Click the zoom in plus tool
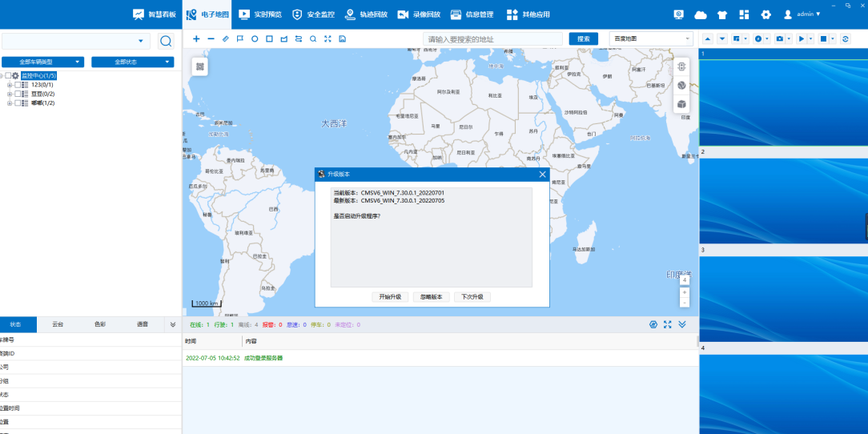Viewport: 868px width, 434px height. pyautogui.click(x=196, y=38)
